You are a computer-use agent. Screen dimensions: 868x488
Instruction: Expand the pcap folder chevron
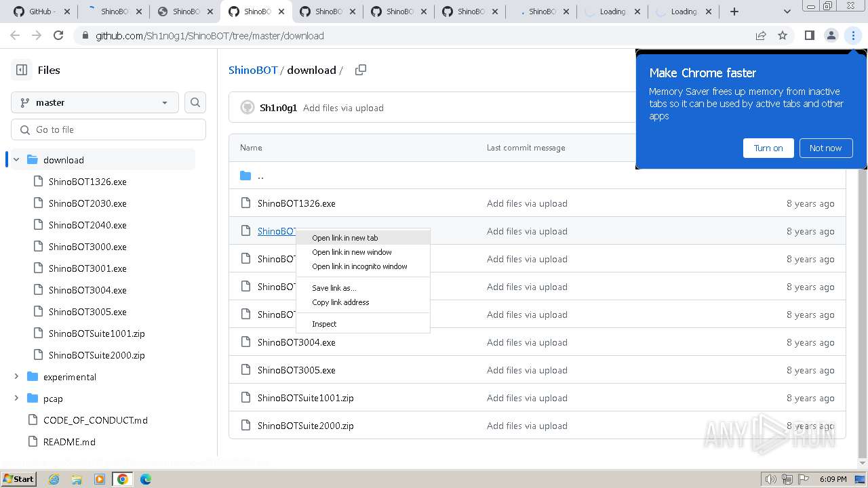coord(16,399)
